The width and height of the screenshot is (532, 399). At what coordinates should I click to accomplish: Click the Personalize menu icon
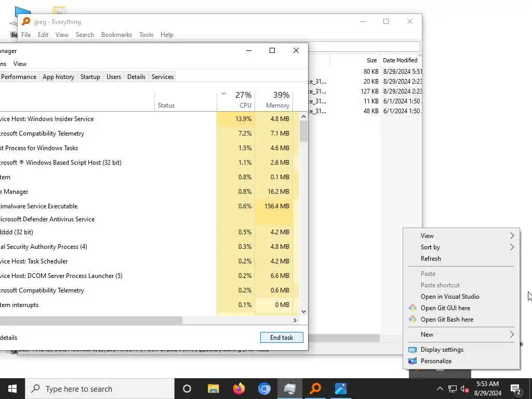point(412,361)
